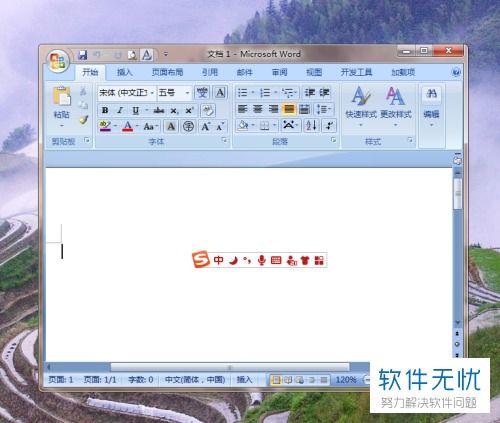Viewport: 500px width, 423px height.
Task: Click the shrink font icon
Action: click(x=220, y=126)
